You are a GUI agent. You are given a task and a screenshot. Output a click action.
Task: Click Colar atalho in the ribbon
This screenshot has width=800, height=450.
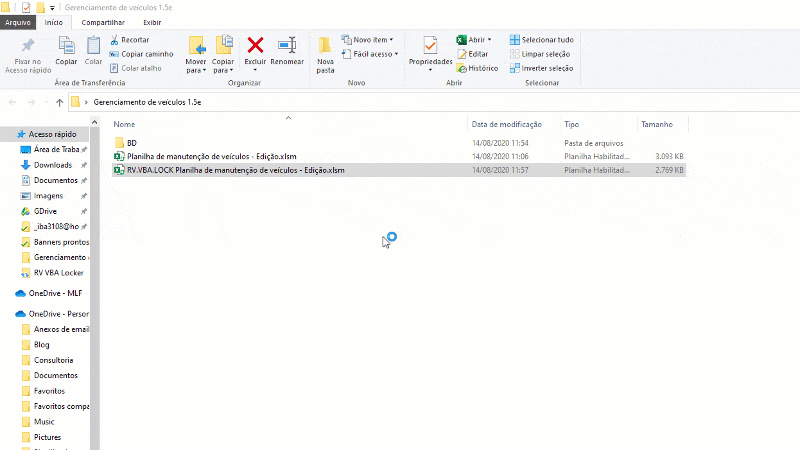click(x=136, y=68)
